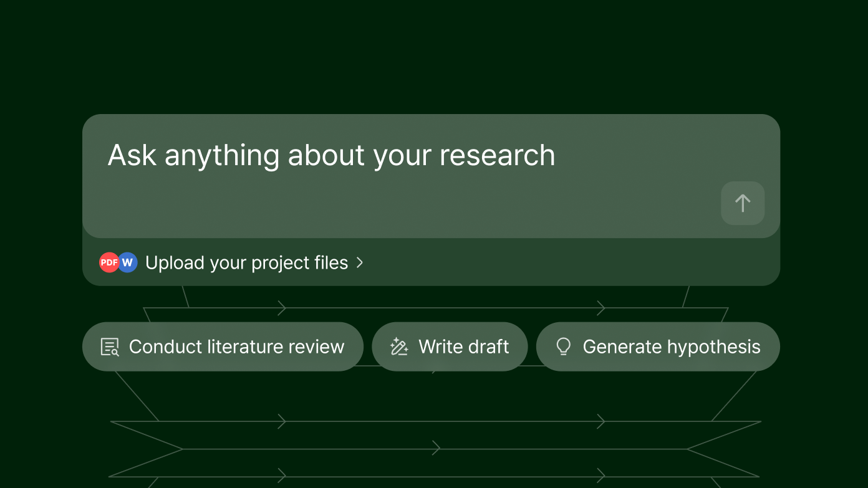Pick the Generate hypothesis suggestion chip
This screenshot has height=488, width=868.
point(658,347)
